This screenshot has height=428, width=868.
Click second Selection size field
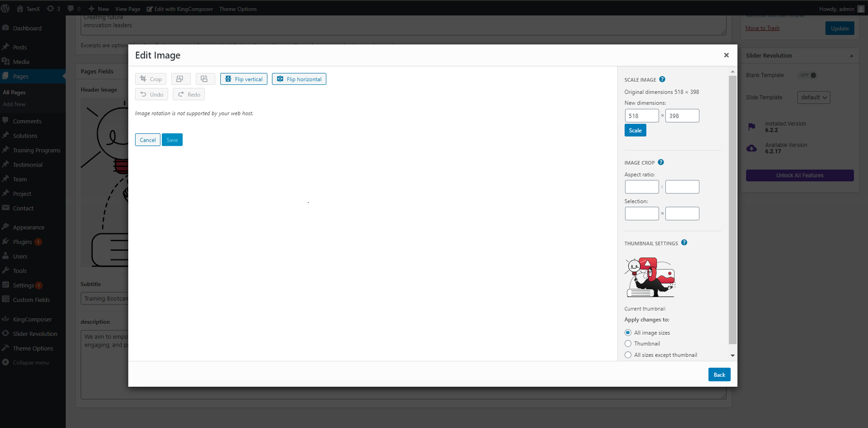pyautogui.click(x=682, y=213)
